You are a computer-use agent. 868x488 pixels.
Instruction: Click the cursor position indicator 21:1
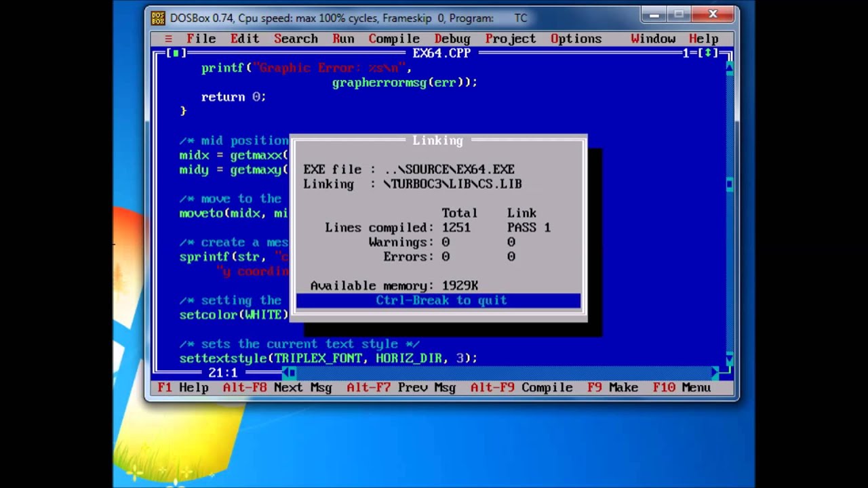pyautogui.click(x=223, y=372)
